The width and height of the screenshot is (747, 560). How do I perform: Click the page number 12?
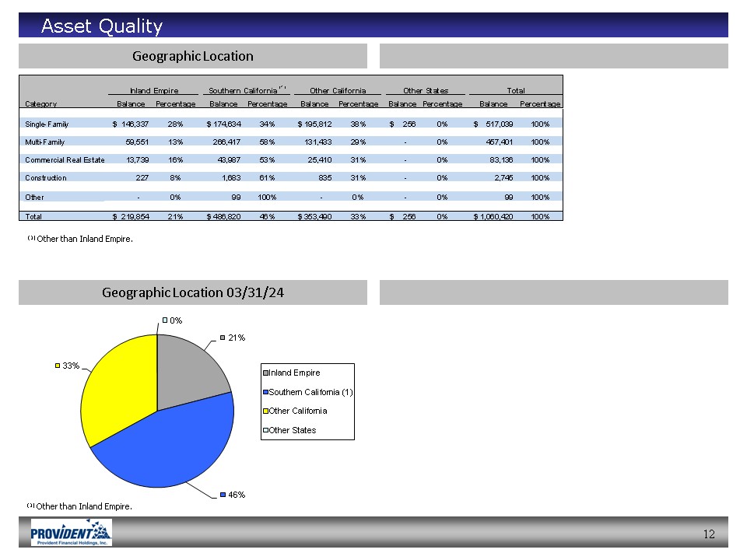pyautogui.click(x=708, y=534)
